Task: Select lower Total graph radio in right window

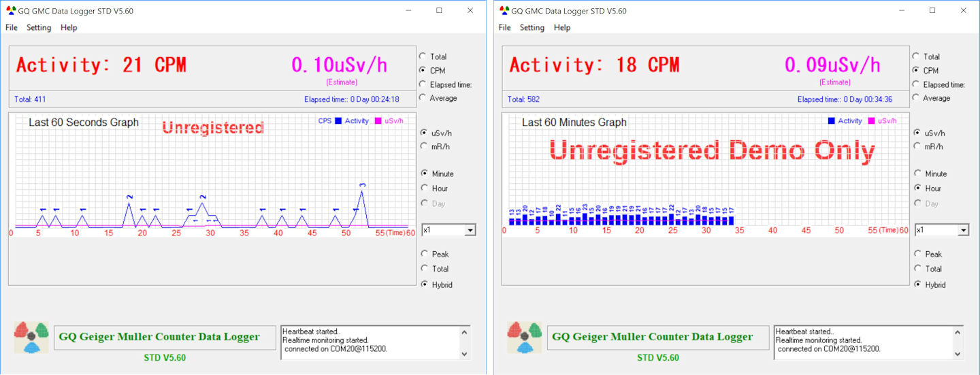Action: click(918, 269)
